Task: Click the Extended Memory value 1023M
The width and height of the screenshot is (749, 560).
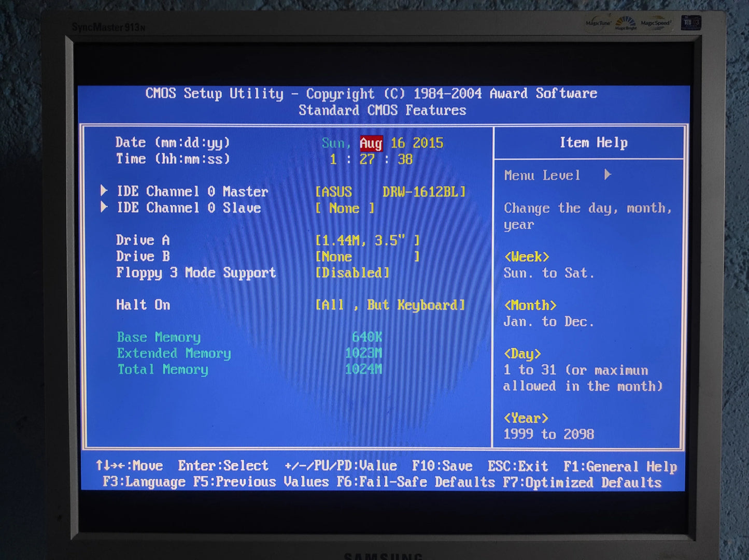Action: point(363,353)
